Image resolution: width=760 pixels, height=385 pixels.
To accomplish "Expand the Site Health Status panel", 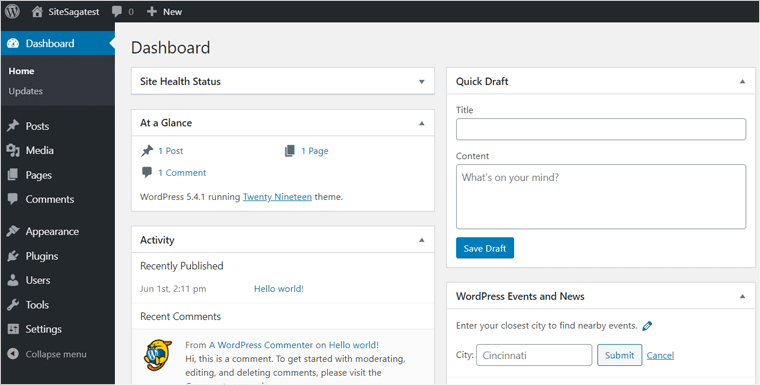I will coord(422,81).
